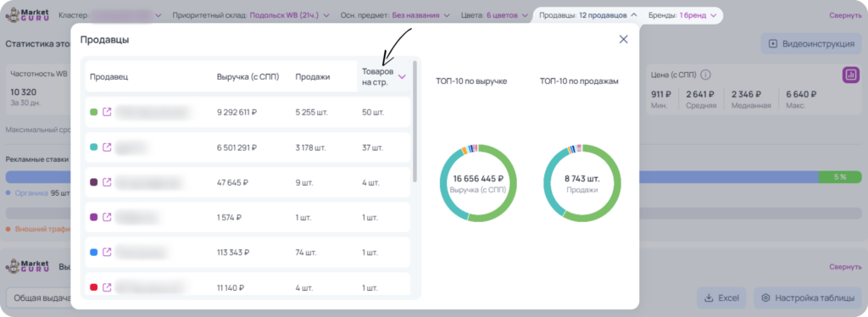Export table with the Excel button
868x317 pixels.
(x=721, y=298)
